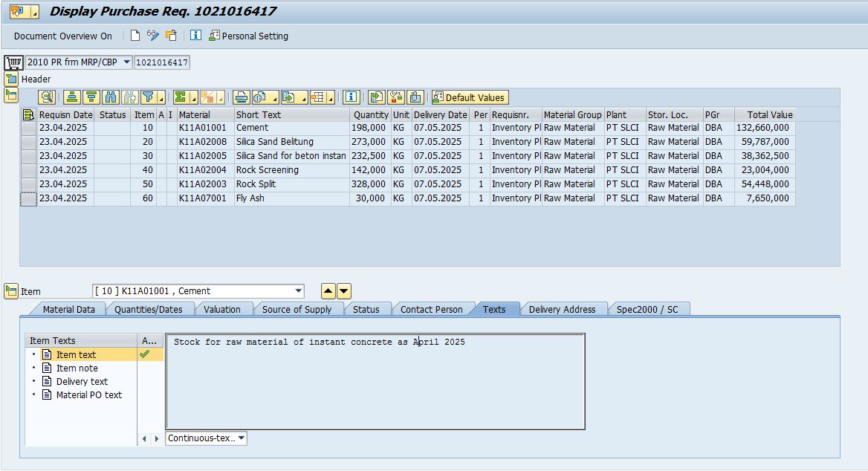The width and height of the screenshot is (868, 471).
Task: Click the Export icon in grid toolbar
Action: click(288, 97)
